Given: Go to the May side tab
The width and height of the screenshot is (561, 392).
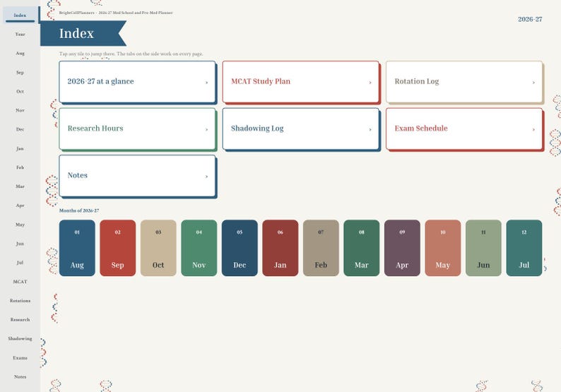Looking at the screenshot, I should [x=20, y=225].
